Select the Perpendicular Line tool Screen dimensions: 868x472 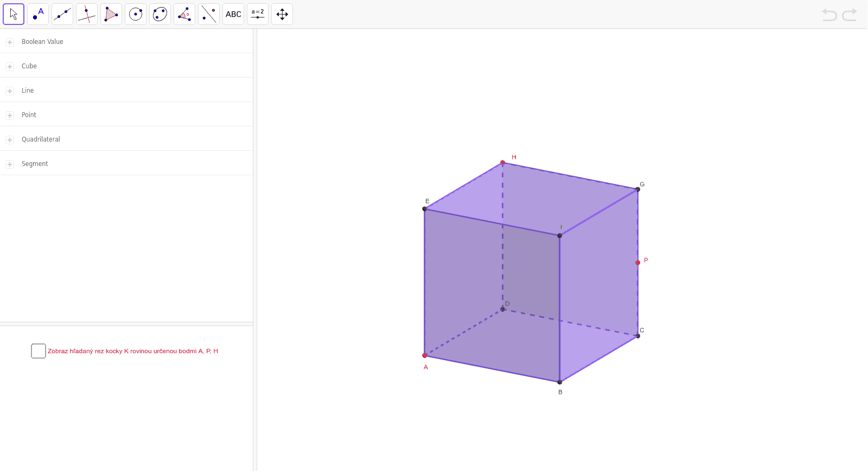87,14
